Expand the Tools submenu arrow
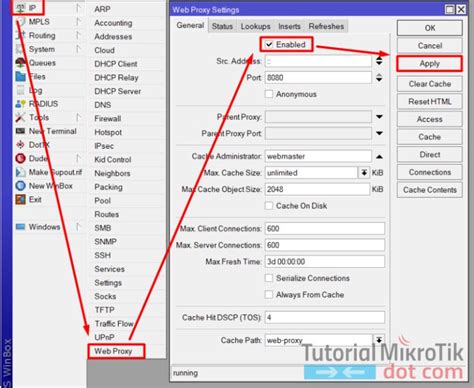 [78, 117]
